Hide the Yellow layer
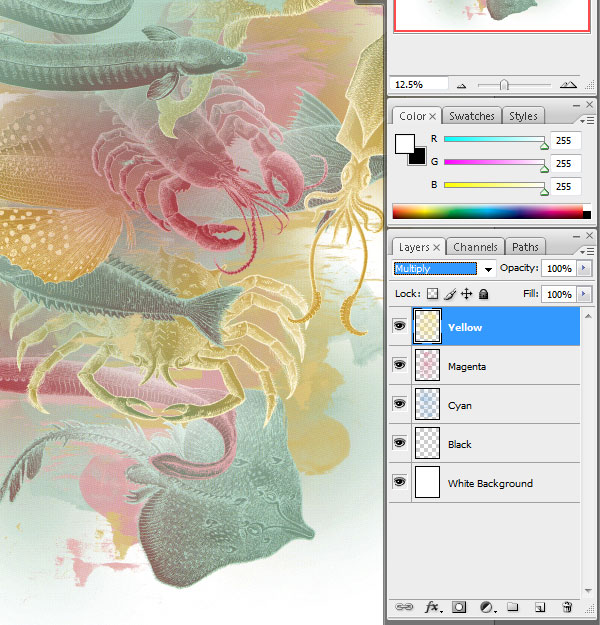Viewport: 600px width, 625px height. point(399,326)
